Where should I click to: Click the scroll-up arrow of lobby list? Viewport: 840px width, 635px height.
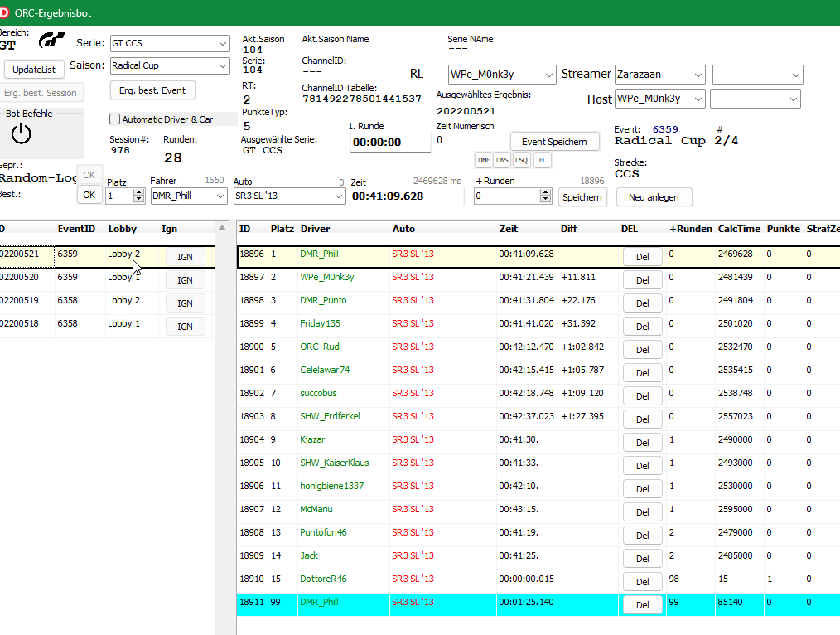pyautogui.click(x=221, y=229)
